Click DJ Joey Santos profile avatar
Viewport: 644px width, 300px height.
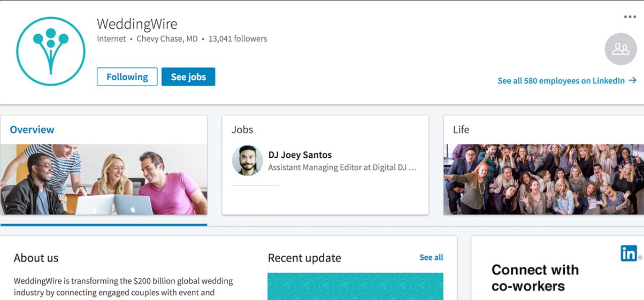(248, 160)
